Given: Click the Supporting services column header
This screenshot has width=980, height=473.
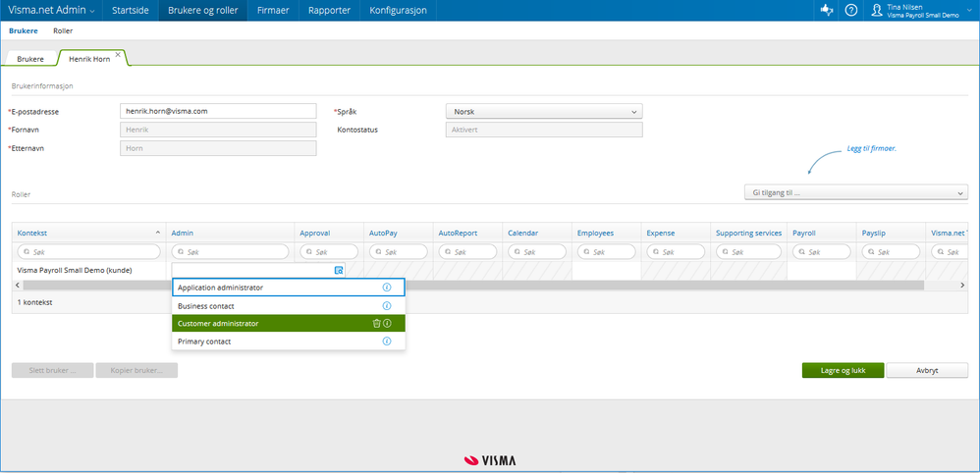Looking at the screenshot, I should point(749,233).
